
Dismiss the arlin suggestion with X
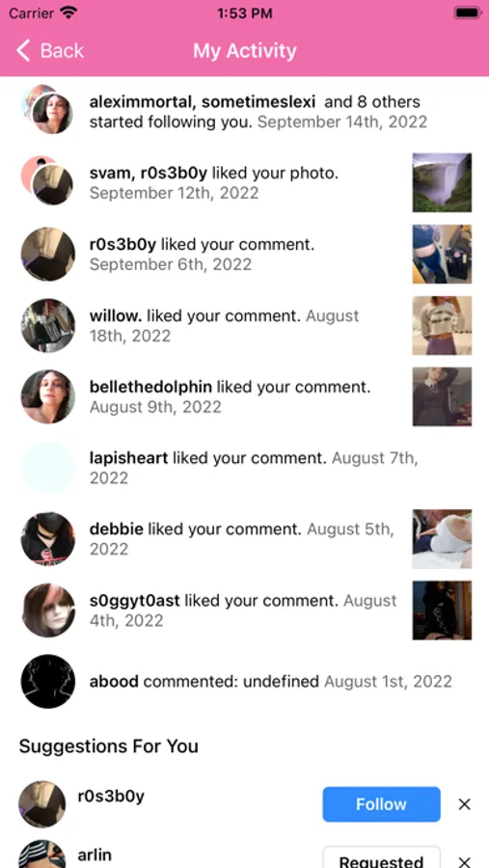[x=464, y=861]
